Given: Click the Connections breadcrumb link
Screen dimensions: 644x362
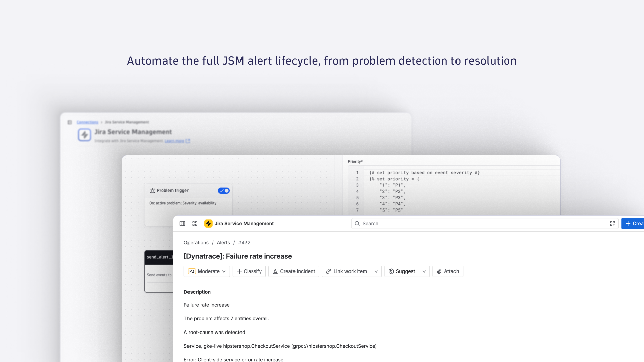Looking at the screenshot, I should pos(87,122).
